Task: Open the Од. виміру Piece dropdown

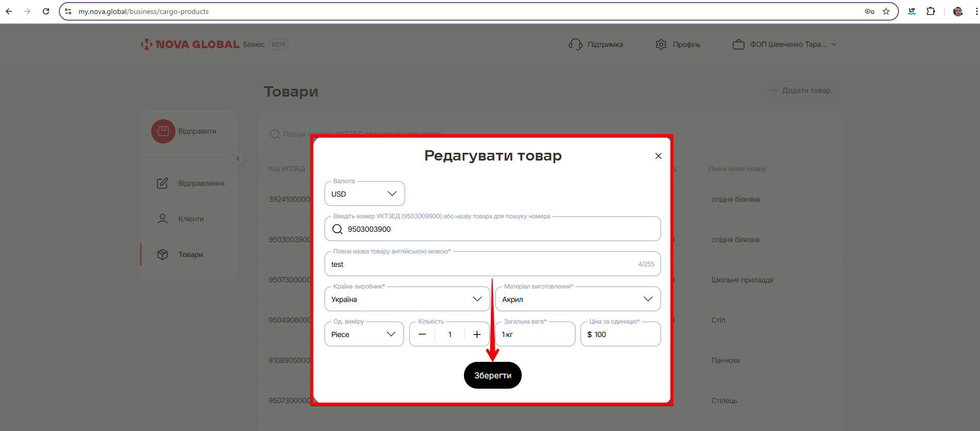Action: [364, 334]
